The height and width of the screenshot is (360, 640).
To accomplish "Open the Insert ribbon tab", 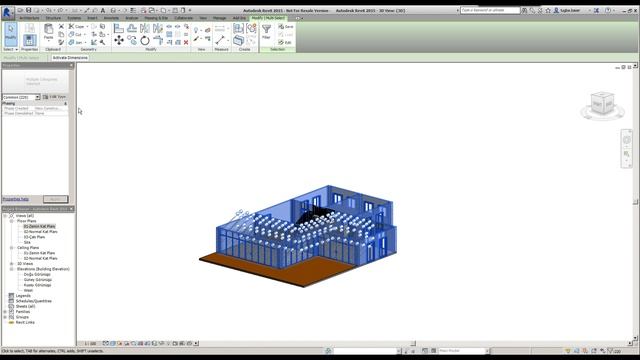I will 92,18.
